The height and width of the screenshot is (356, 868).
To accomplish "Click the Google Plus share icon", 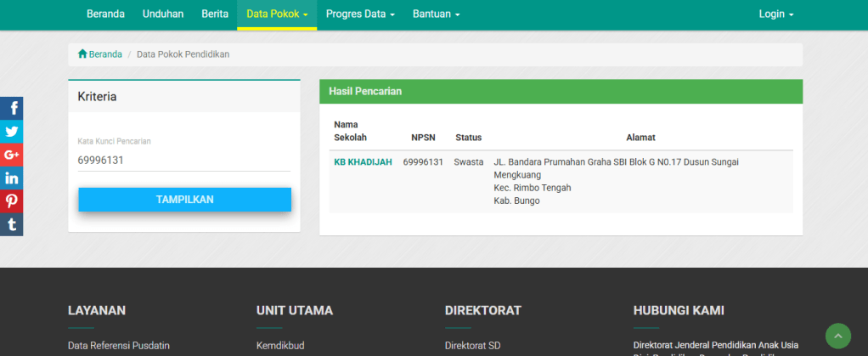I will (x=11, y=155).
